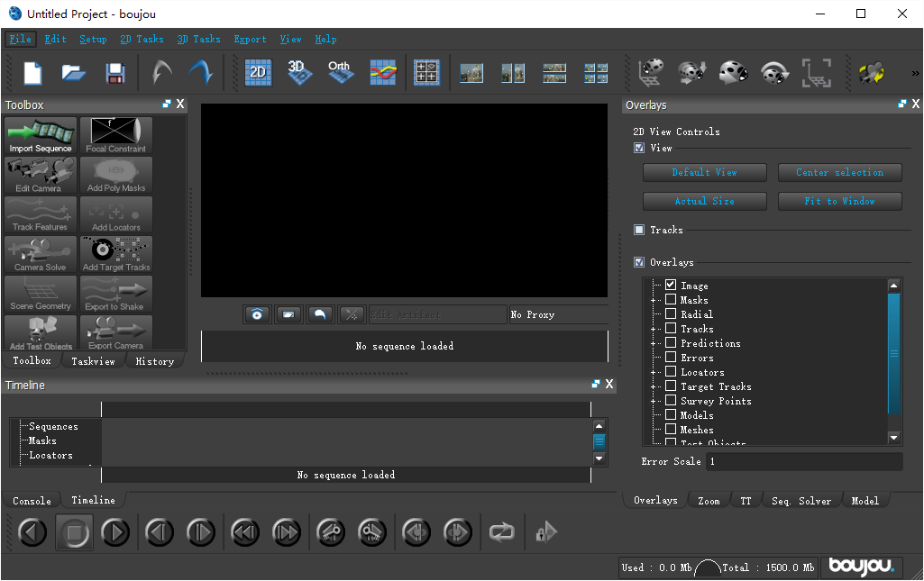
Task: Check the Predictions overlay checkbox
Action: [x=671, y=342]
